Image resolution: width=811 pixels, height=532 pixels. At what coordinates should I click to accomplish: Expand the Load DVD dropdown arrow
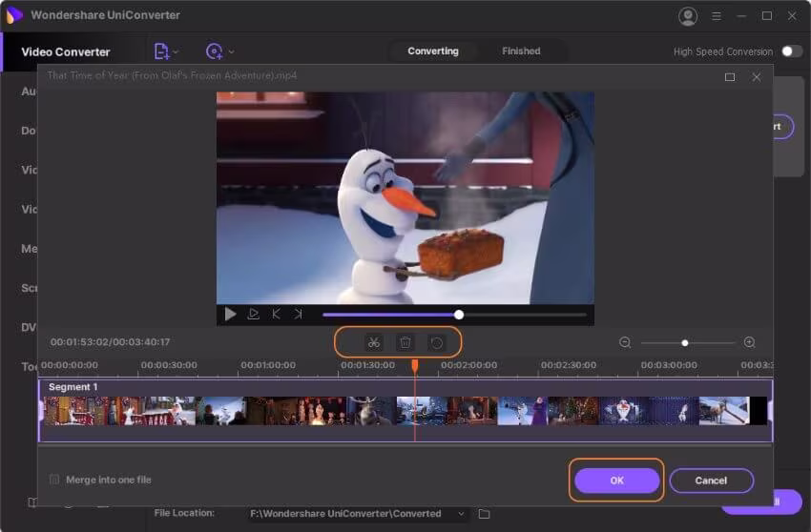[x=231, y=51]
